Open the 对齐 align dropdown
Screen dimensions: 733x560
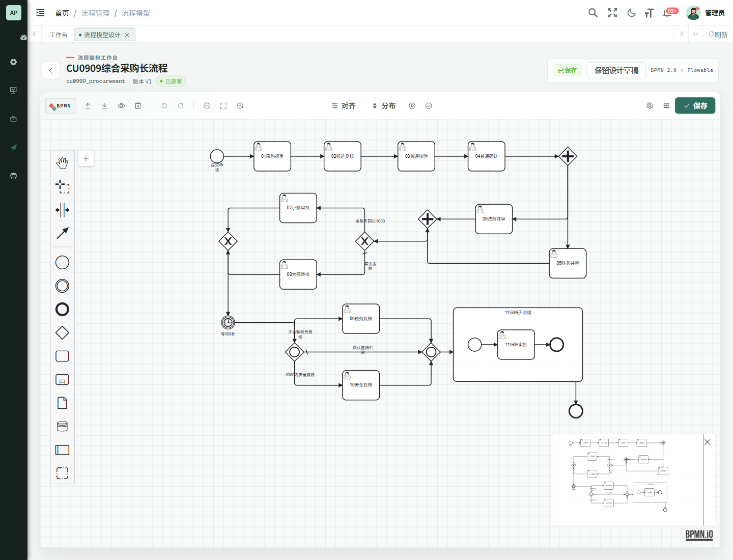click(x=344, y=106)
